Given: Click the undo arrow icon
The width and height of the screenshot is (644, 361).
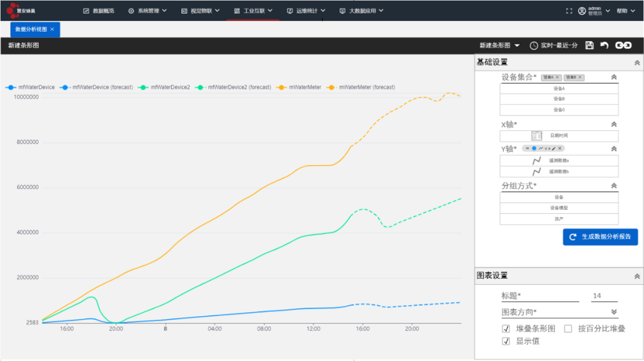Looking at the screenshot, I should (604, 46).
